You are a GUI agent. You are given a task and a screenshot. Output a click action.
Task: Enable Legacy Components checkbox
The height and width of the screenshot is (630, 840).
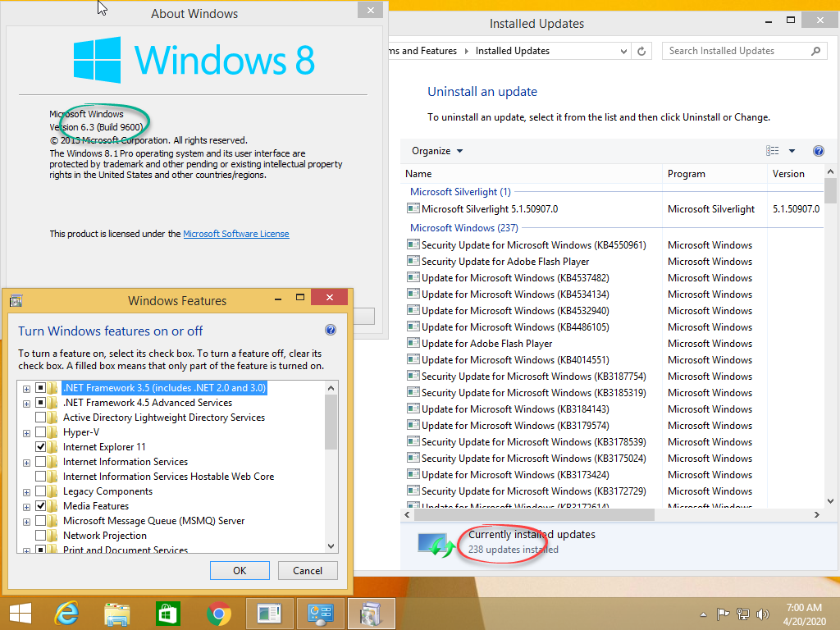pyautogui.click(x=40, y=491)
